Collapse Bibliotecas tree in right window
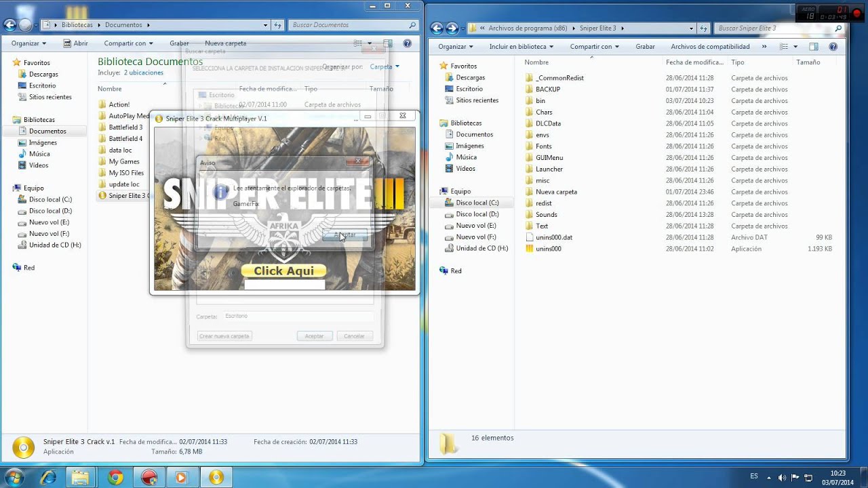This screenshot has height=488, width=868. click(x=435, y=123)
